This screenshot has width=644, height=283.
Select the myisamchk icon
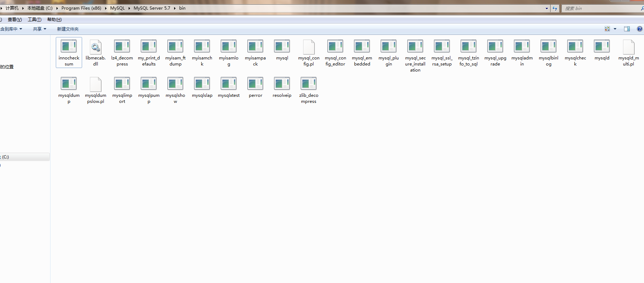point(202,47)
